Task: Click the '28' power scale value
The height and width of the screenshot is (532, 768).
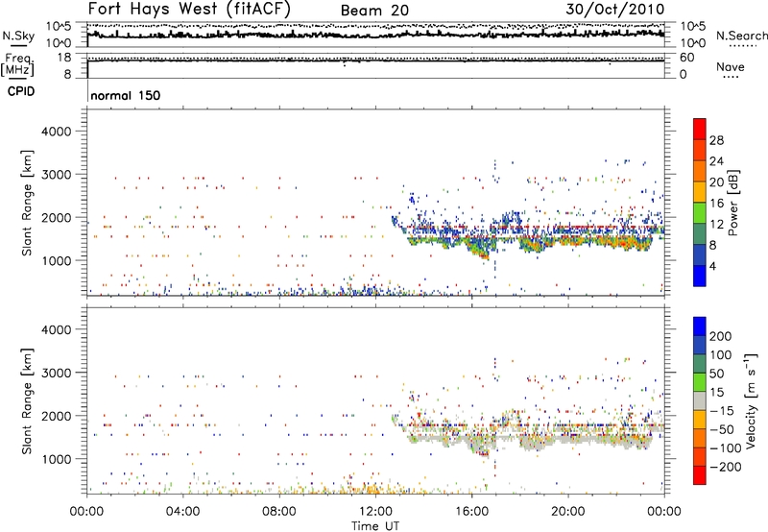Action: [x=716, y=140]
